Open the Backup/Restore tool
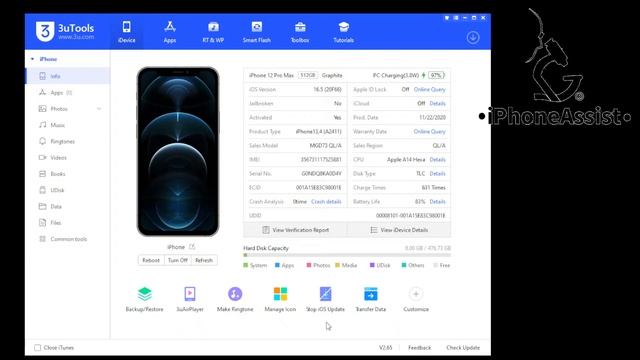This screenshot has width=640, height=360. coord(144,299)
